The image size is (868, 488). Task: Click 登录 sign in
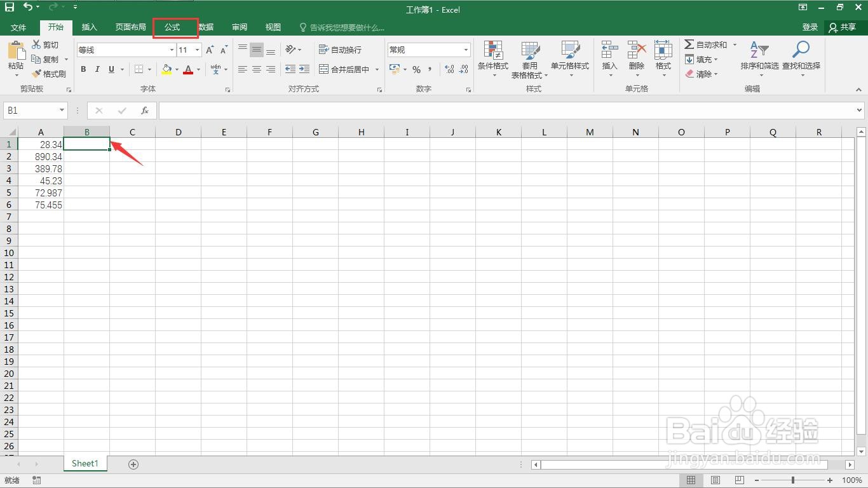810,27
